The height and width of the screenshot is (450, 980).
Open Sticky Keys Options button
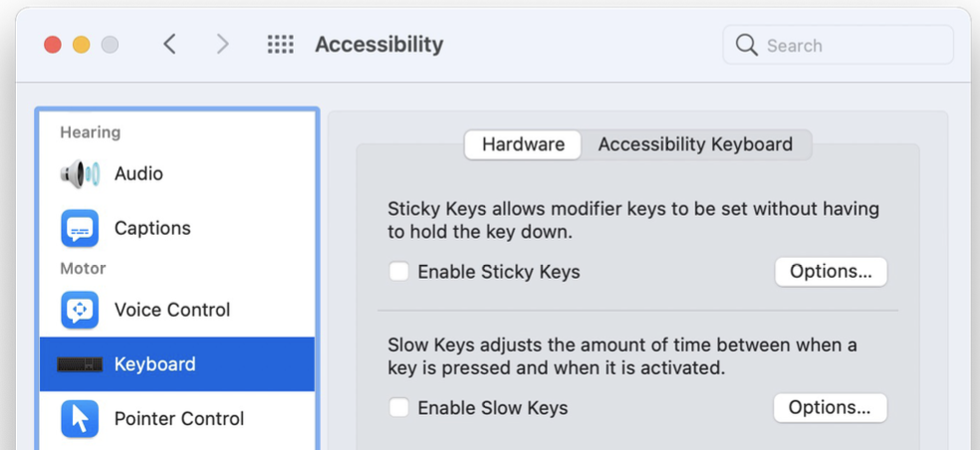831,272
